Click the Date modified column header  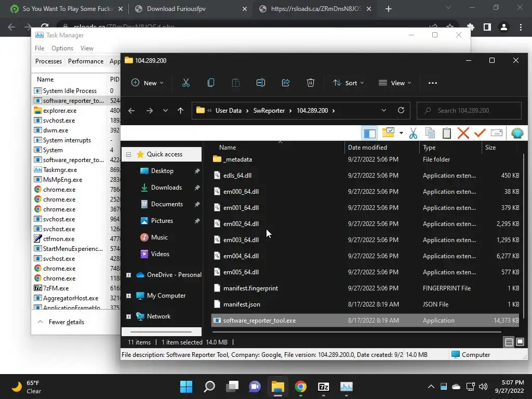[x=367, y=148]
